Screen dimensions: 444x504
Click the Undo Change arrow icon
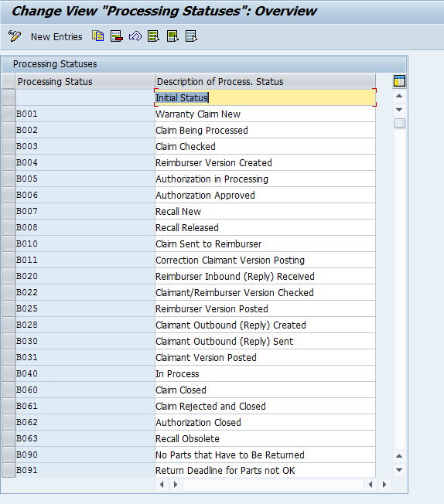135,36
